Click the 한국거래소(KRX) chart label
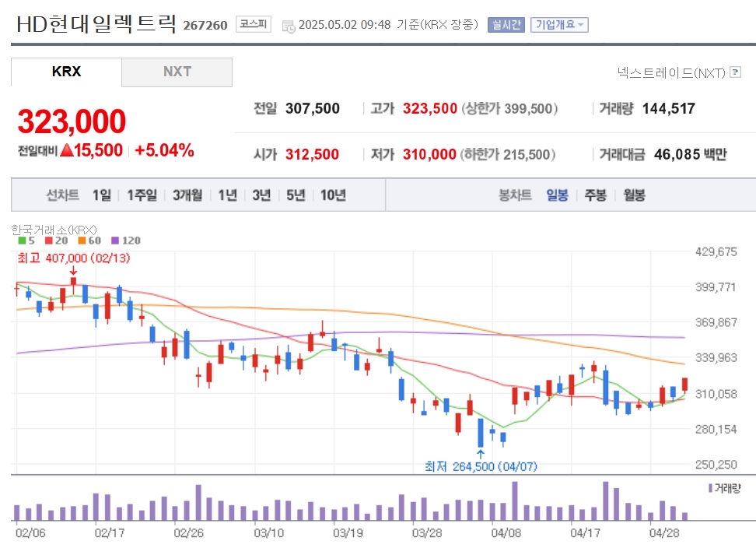 point(54,230)
